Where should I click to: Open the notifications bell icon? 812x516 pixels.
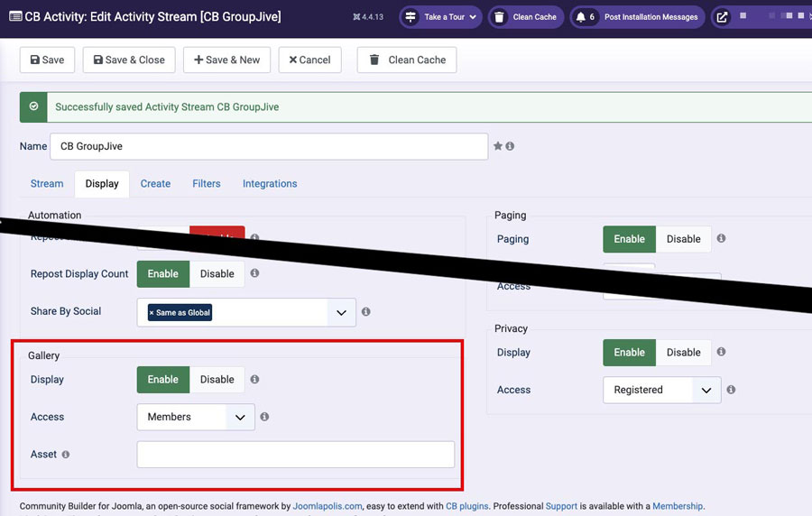point(581,17)
